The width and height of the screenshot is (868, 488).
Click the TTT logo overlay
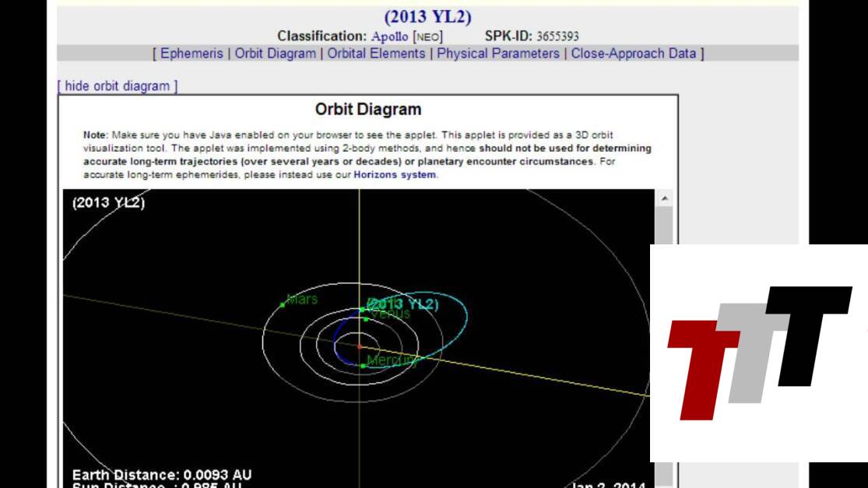759,353
